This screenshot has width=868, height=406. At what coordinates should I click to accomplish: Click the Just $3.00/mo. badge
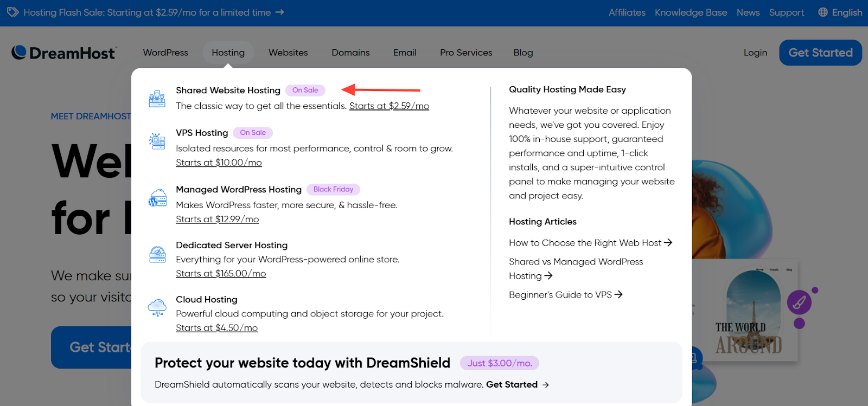click(500, 363)
